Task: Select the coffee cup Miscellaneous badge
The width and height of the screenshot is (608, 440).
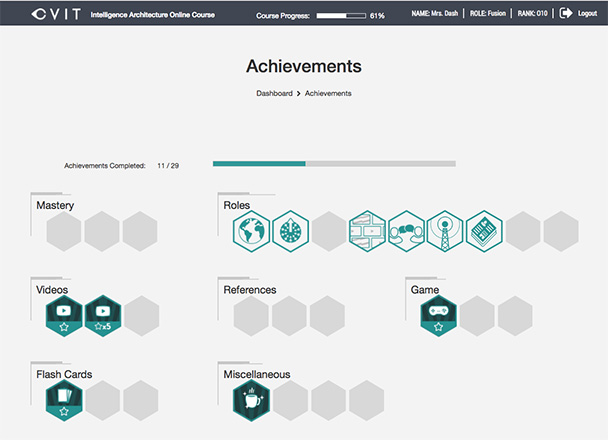Action: [251, 401]
